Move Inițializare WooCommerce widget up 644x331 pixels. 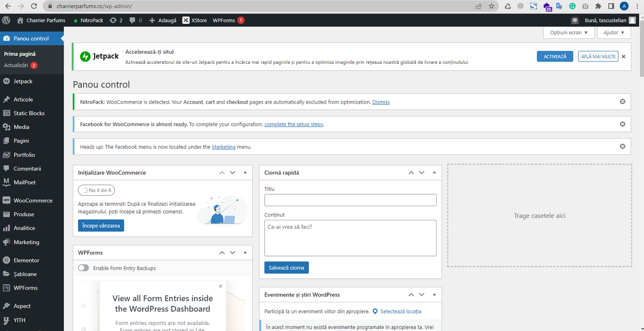[222, 173]
